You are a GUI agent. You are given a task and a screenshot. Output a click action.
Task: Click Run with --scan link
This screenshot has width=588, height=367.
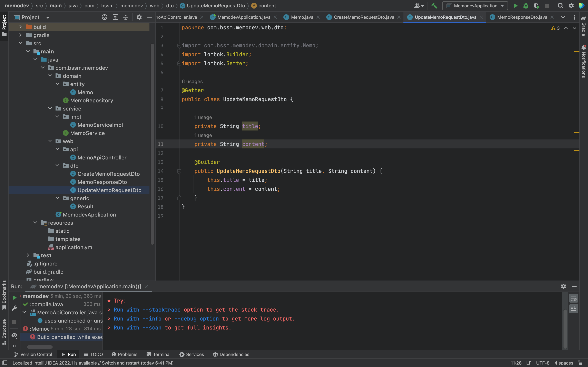click(x=137, y=328)
